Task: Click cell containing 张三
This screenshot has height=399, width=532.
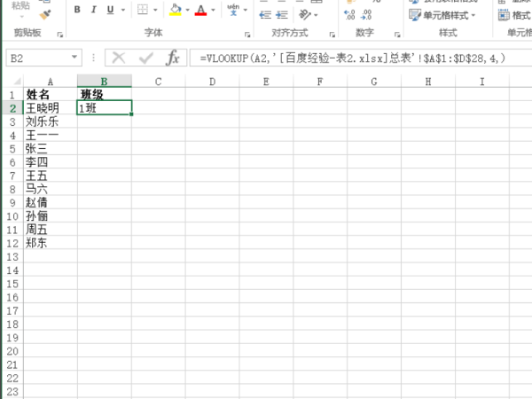Action: 51,148
